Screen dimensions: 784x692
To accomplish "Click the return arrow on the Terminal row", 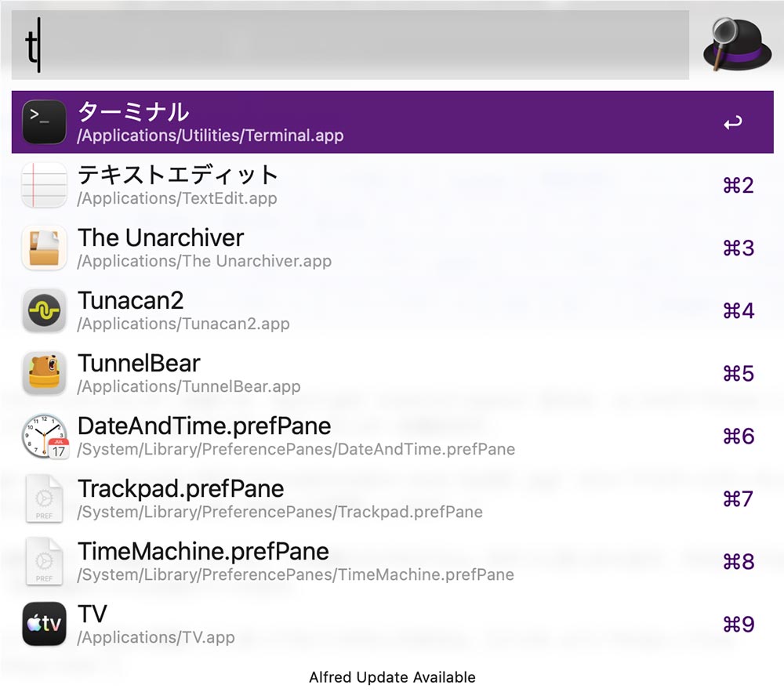I will pyautogui.click(x=733, y=122).
